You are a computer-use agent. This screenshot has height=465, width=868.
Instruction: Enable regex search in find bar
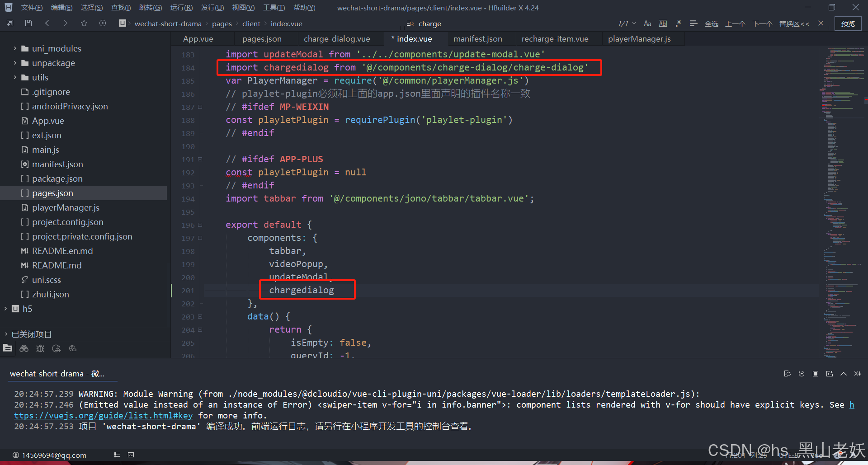point(678,23)
